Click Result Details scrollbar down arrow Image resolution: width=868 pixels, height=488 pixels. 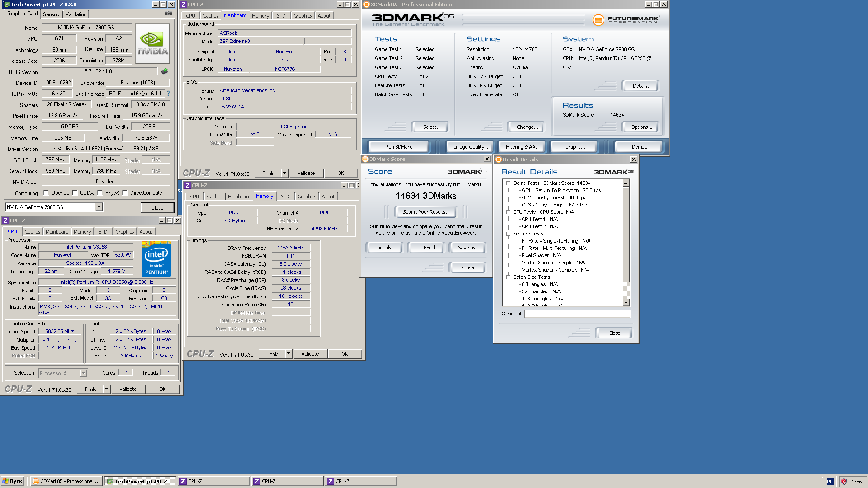626,303
